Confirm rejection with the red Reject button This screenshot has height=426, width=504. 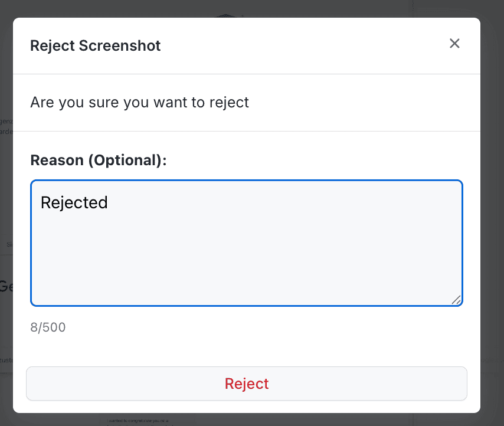coord(246,384)
